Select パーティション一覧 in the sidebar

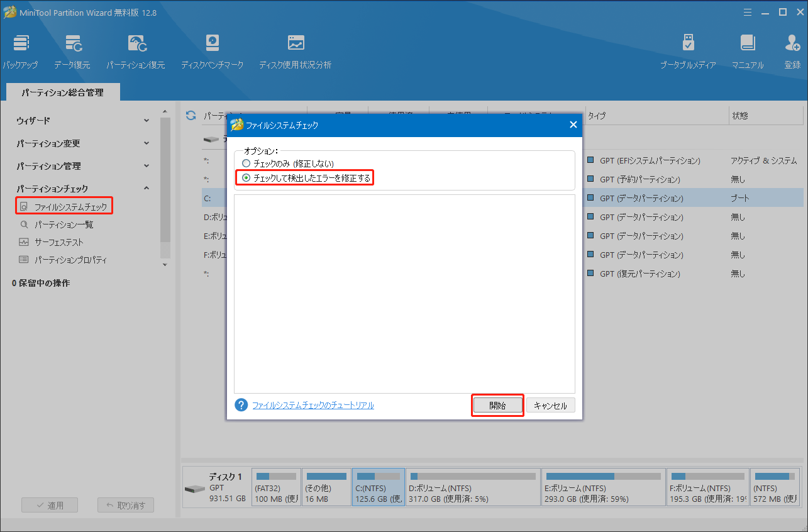point(64,224)
